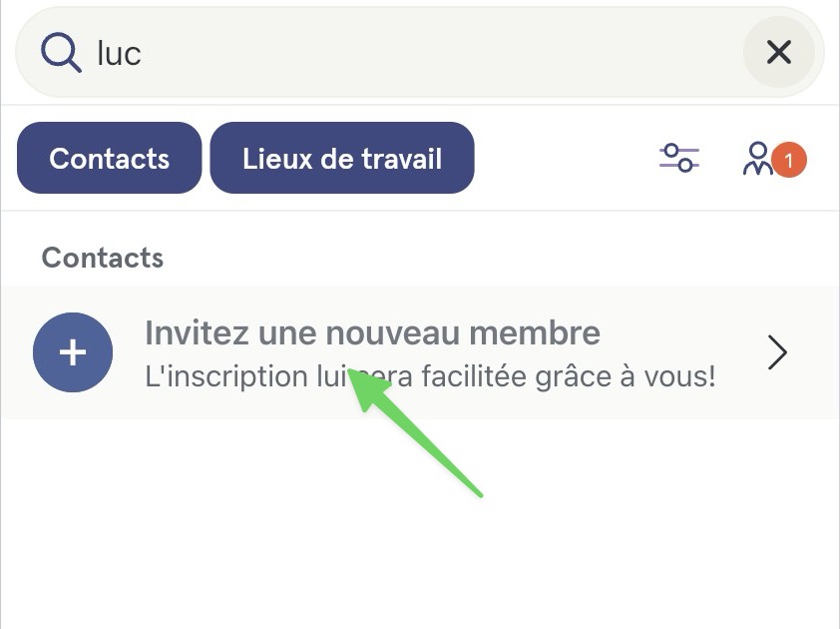Show search filter options via sliders icon
The height and width of the screenshot is (629, 840).
coord(679,158)
